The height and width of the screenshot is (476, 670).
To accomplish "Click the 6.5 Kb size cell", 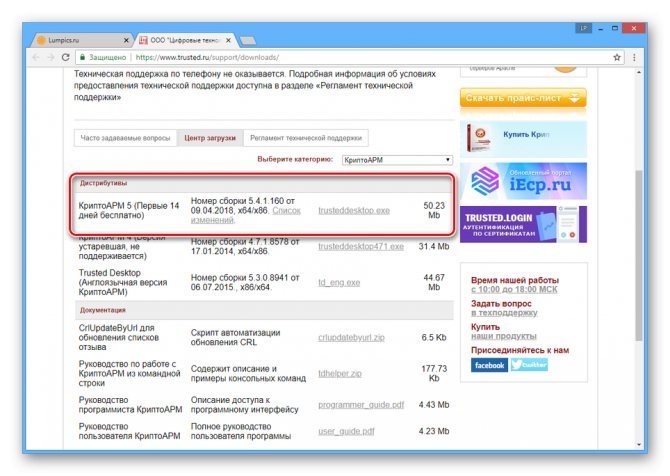I will (x=434, y=338).
